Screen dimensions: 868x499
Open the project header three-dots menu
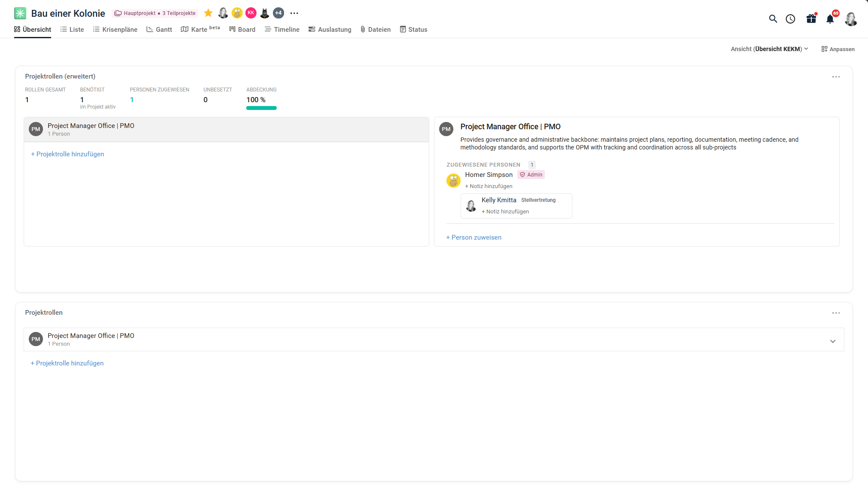294,13
